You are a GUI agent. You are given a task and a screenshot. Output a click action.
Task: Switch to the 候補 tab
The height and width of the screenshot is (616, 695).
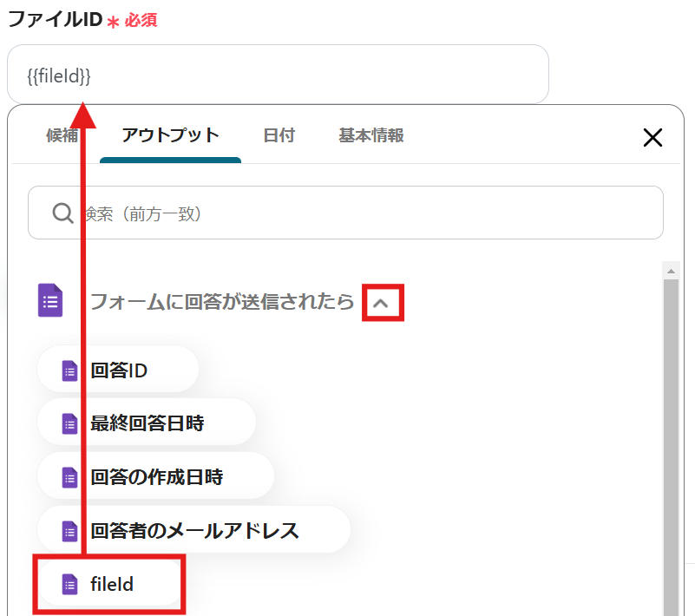[x=62, y=135]
